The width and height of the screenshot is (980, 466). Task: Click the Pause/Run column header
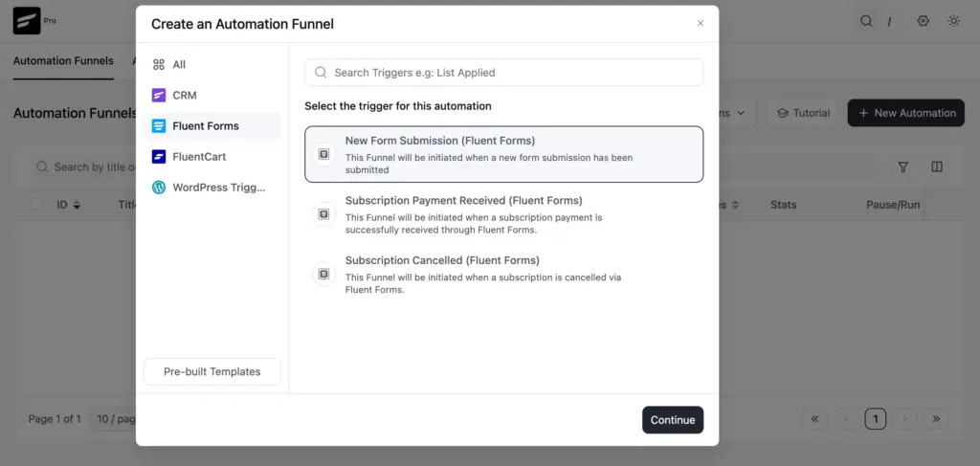point(893,205)
